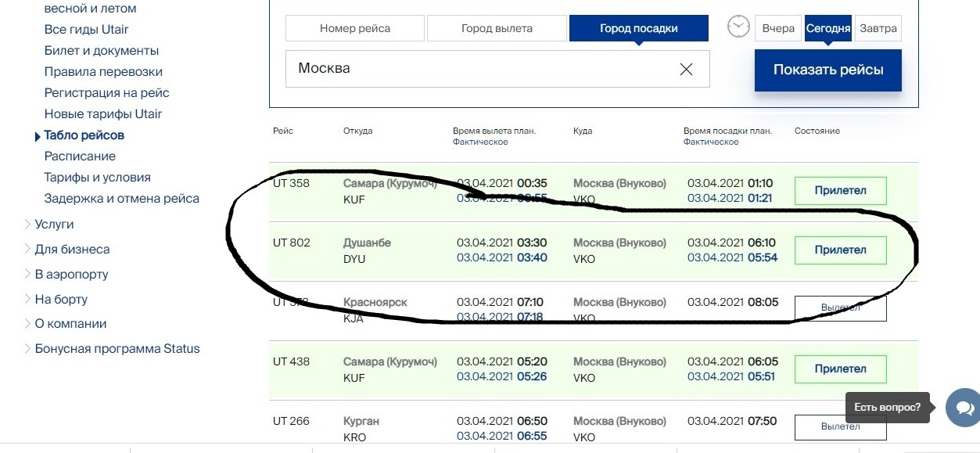This screenshot has height=453, width=980.
Task: Clear the Москва search field with X icon
Action: pos(686,69)
